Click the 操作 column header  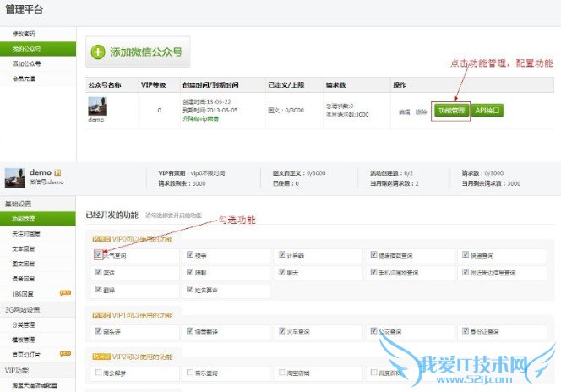pos(400,84)
